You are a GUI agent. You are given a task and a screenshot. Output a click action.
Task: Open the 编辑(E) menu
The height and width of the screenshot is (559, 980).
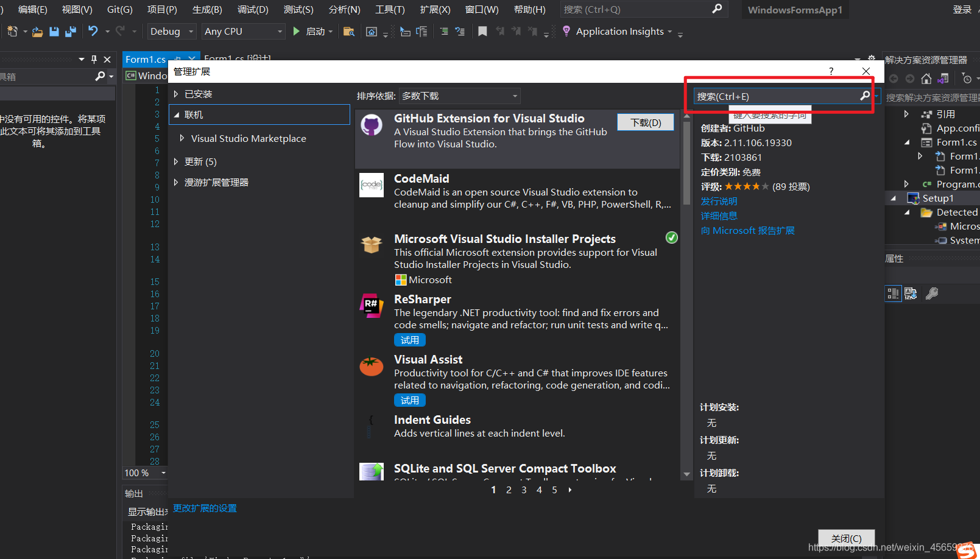32,9
